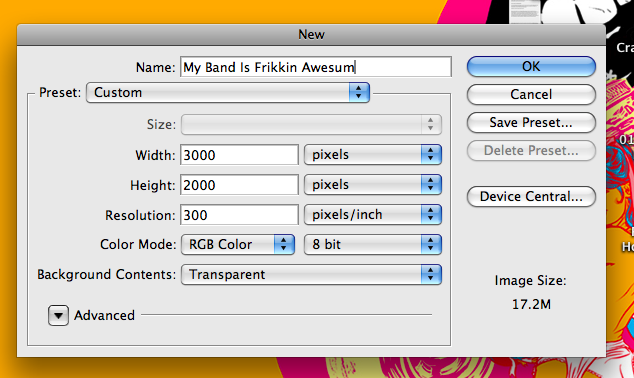This screenshot has width=634, height=378.
Task: Open Background Contents dropdown showing Transparent
Action: 311,275
